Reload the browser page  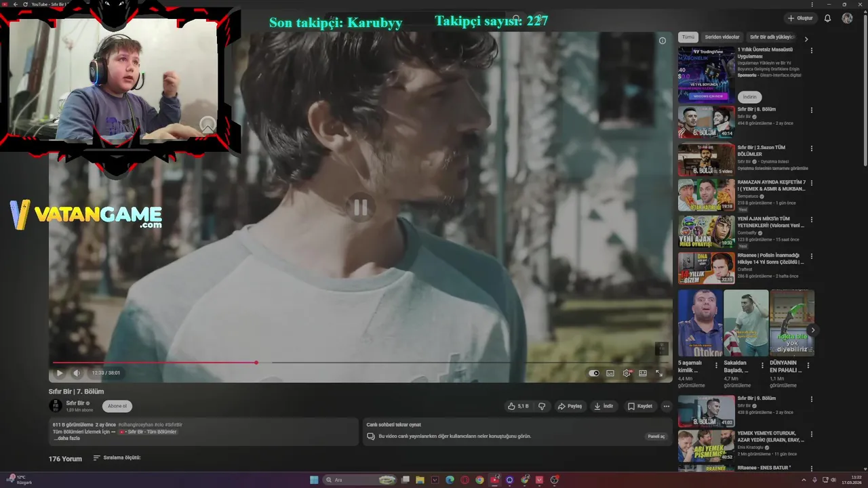(26, 4)
